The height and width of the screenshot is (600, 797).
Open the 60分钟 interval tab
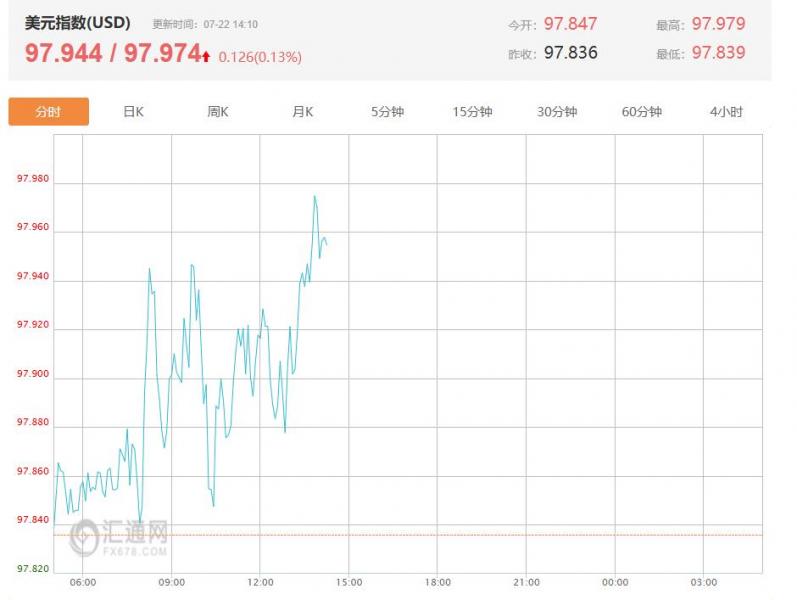[642, 112]
